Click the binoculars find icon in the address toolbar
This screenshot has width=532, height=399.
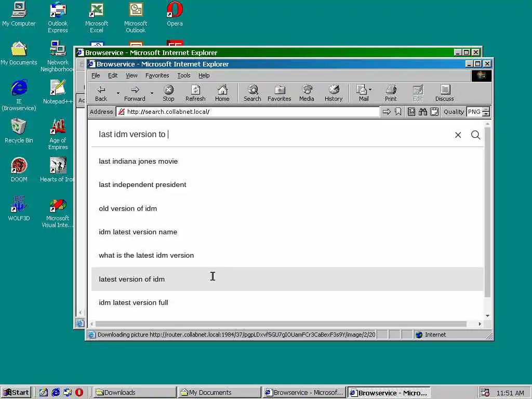tap(423, 112)
